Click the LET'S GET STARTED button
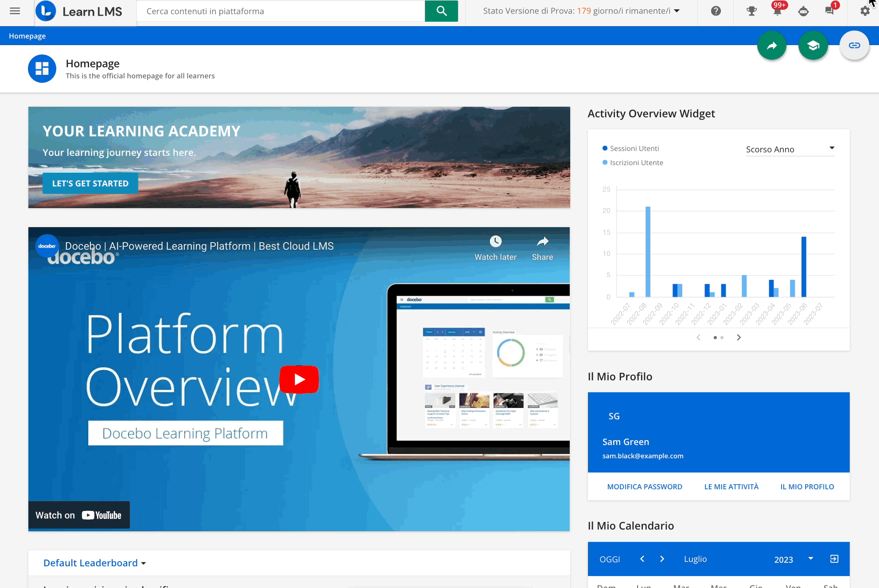The width and height of the screenshot is (879, 588). [x=90, y=183]
